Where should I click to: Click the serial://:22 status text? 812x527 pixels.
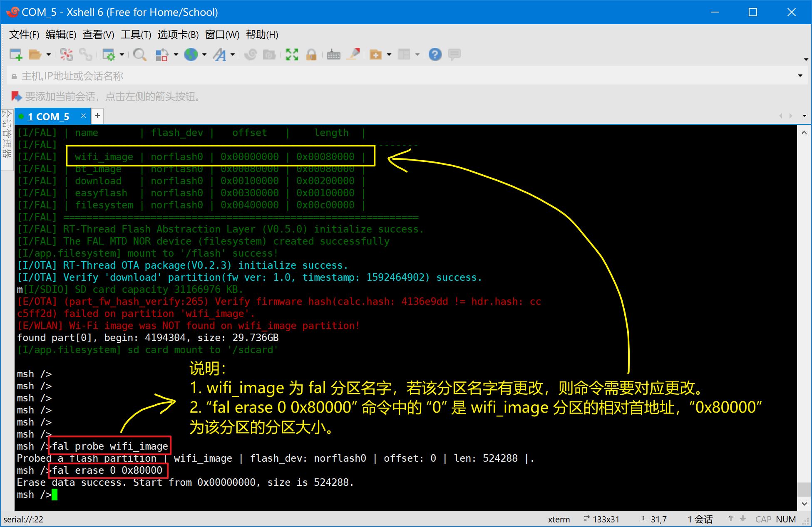click(x=23, y=520)
